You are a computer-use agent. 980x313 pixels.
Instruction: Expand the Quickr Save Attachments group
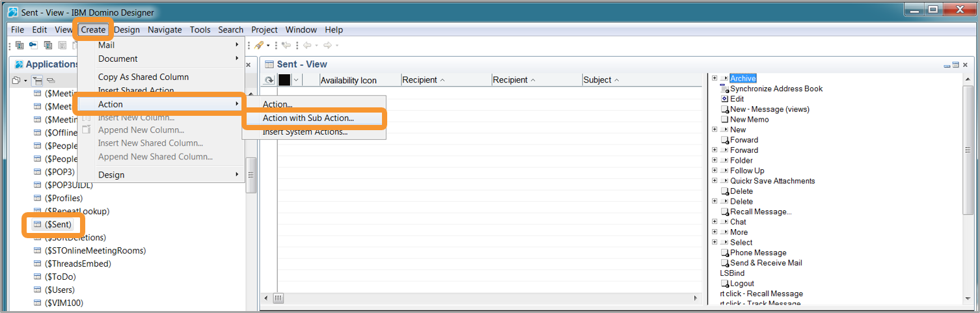click(x=715, y=181)
